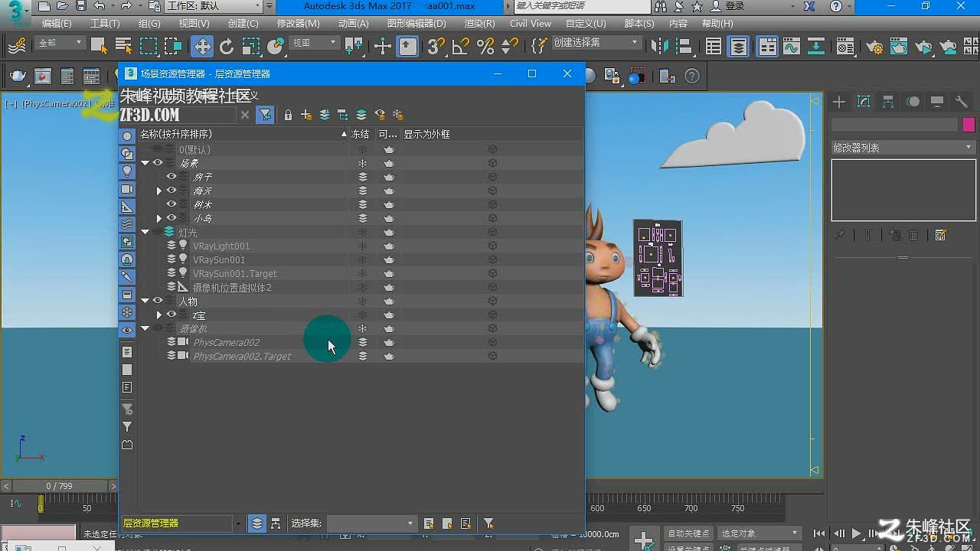Image resolution: width=980 pixels, height=551 pixels.
Task: Collapse the 人物 layer group
Action: coord(145,301)
